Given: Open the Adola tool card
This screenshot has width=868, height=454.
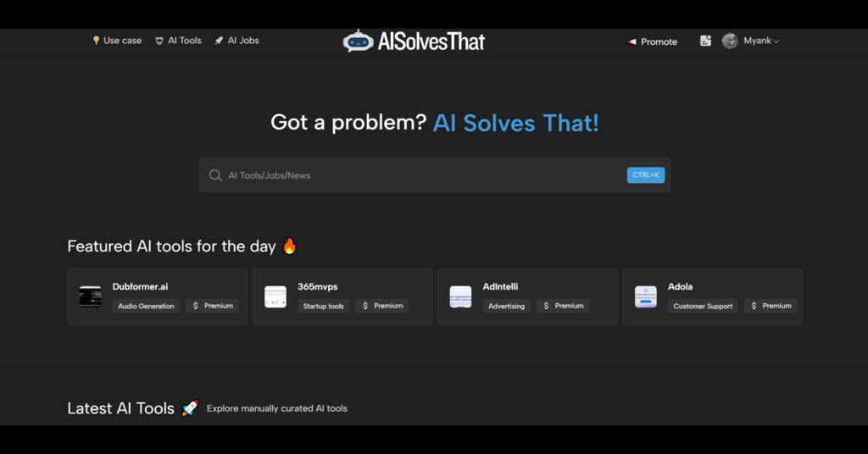Looking at the screenshot, I should pos(713,297).
